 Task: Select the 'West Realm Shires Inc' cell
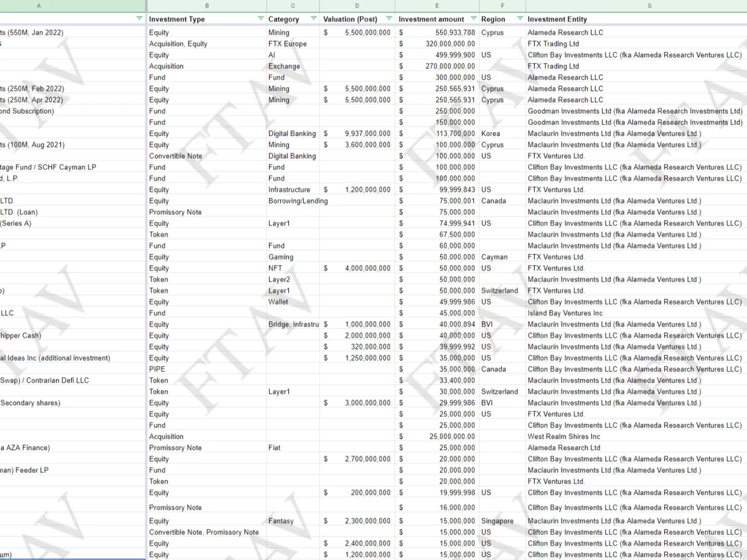click(x=564, y=436)
